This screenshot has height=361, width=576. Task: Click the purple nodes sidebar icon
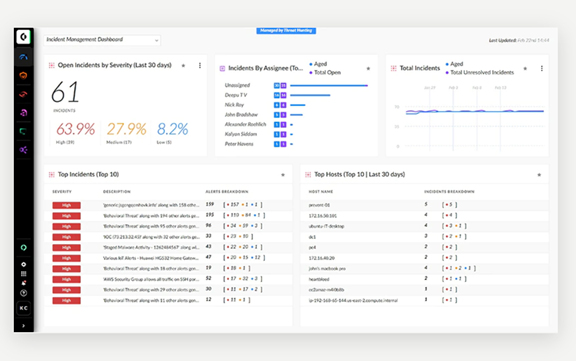click(24, 150)
